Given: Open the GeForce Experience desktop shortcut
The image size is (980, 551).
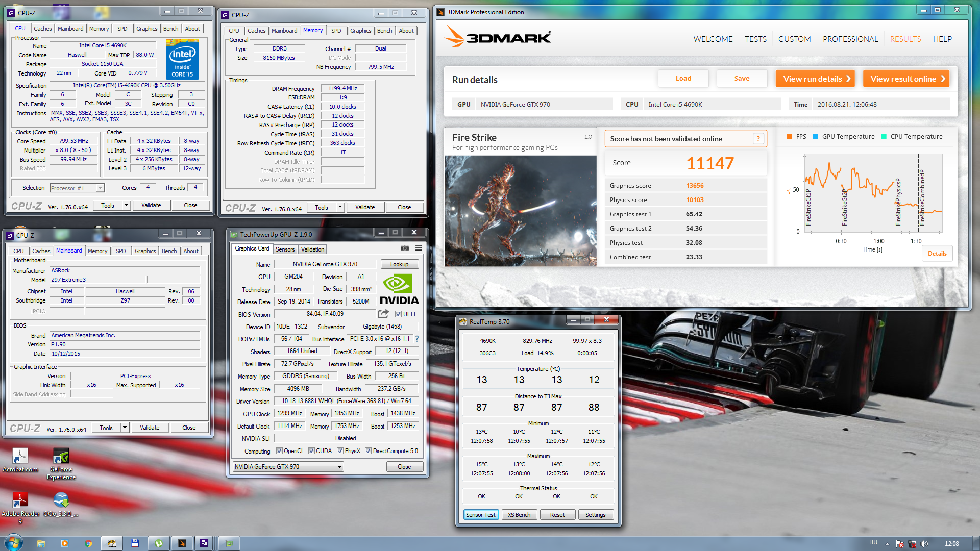Looking at the screenshot, I should click(61, 464).
